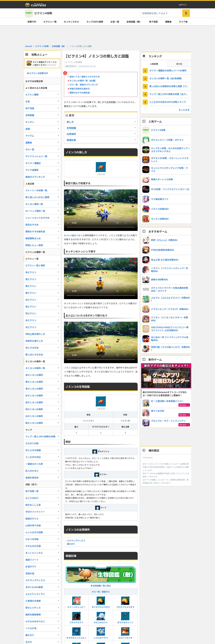Click the Pikmin 4 site icon
The image size is (215, 644).
pyautogui.click(x=29, y=13)
